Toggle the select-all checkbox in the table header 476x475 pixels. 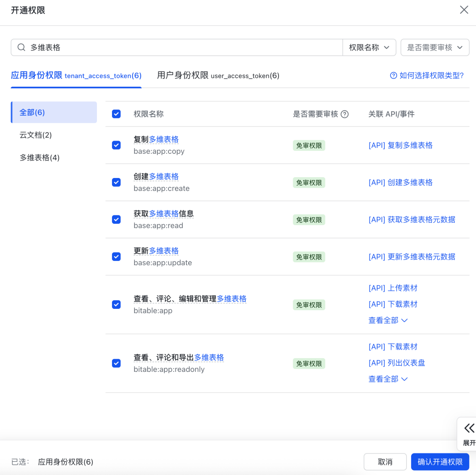[116, 114]
